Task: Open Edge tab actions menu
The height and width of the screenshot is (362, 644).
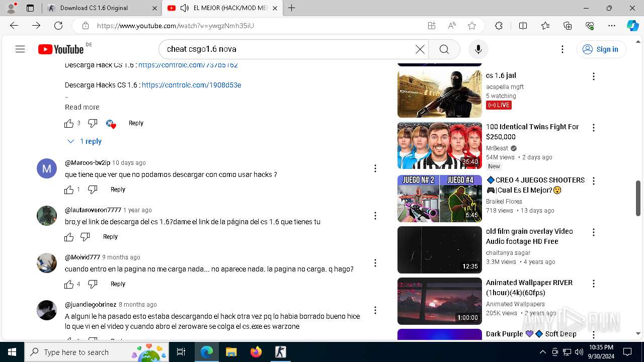Action: [30, 8]
